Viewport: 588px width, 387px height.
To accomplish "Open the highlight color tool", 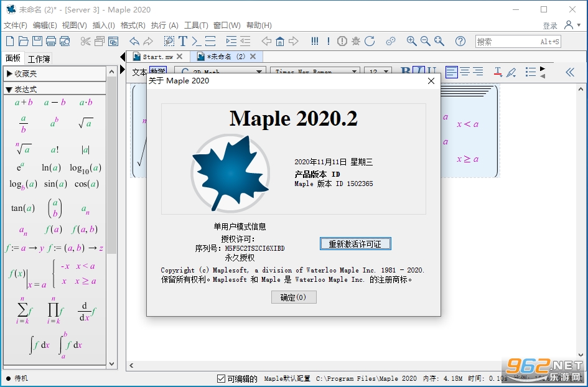I will (511, 72).
